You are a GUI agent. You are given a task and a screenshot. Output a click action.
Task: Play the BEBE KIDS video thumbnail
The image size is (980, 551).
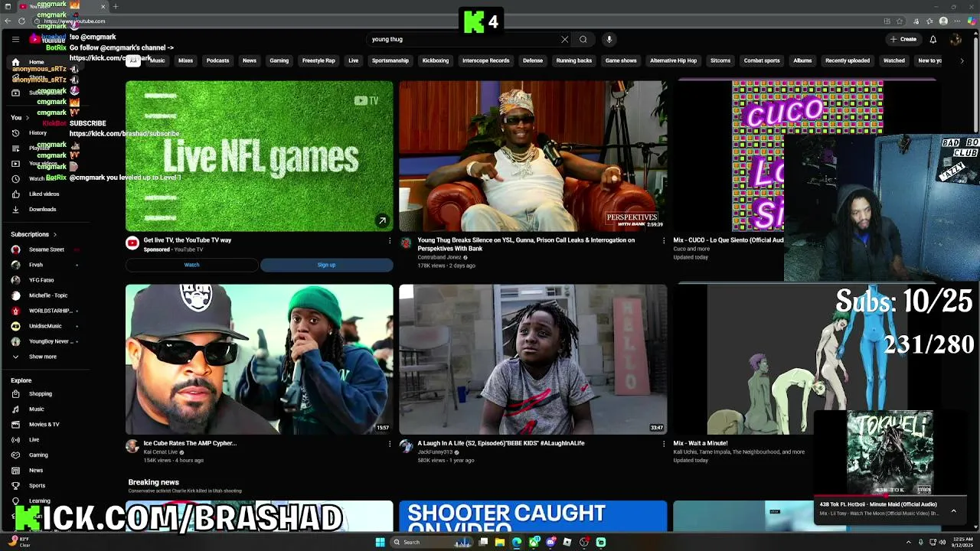click(x=533, y=360)
